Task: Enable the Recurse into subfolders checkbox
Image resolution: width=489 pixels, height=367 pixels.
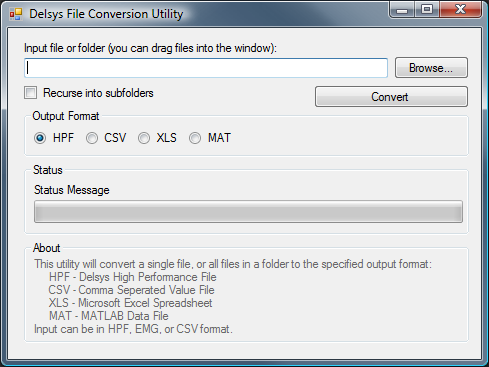Action: click(31, 93)
